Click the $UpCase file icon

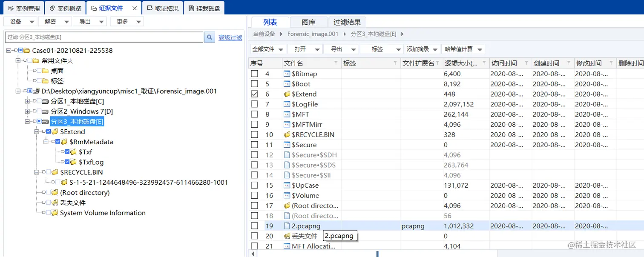287,186
